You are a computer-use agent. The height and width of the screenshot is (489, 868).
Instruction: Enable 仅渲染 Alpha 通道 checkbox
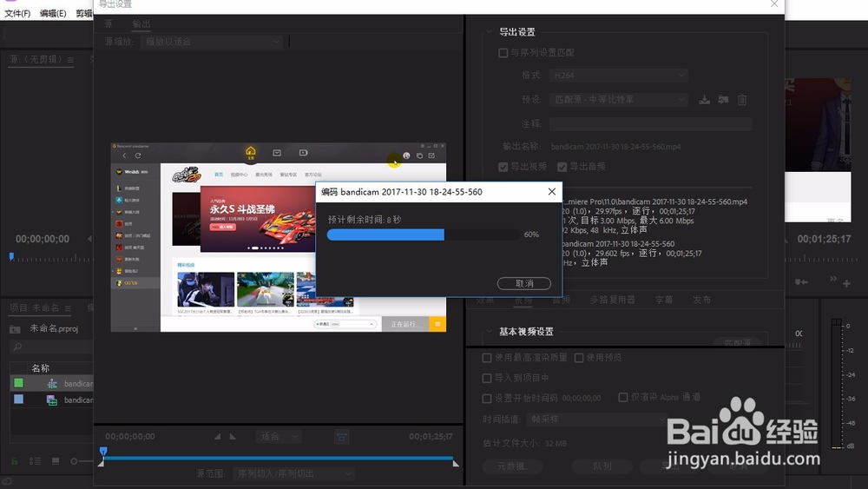click(x=622, y=397)
